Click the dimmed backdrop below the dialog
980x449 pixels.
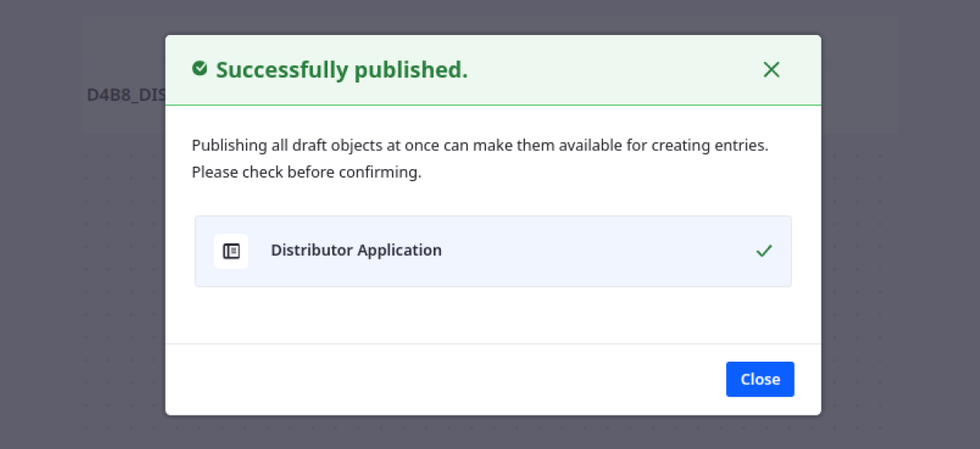click(490, 433)
